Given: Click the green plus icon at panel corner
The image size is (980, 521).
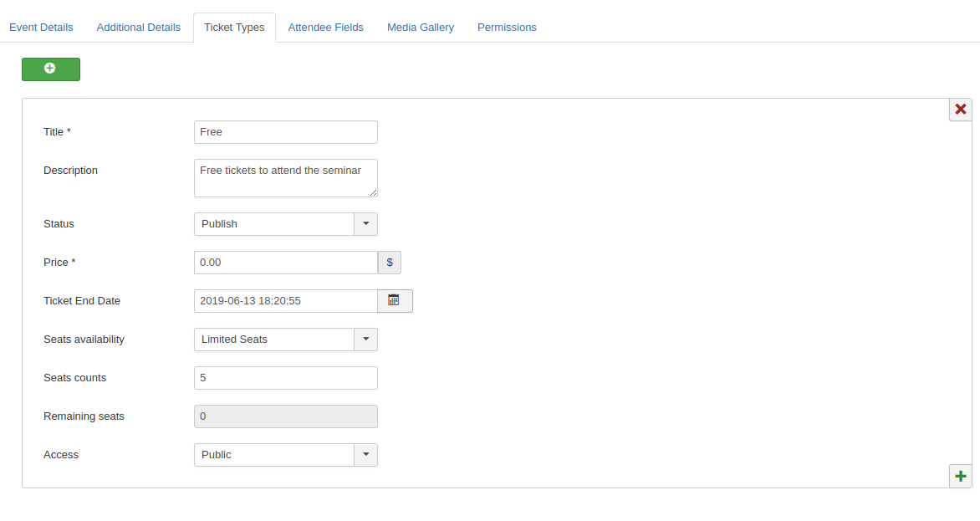Looking at the screenshot, I should [960, 477].
